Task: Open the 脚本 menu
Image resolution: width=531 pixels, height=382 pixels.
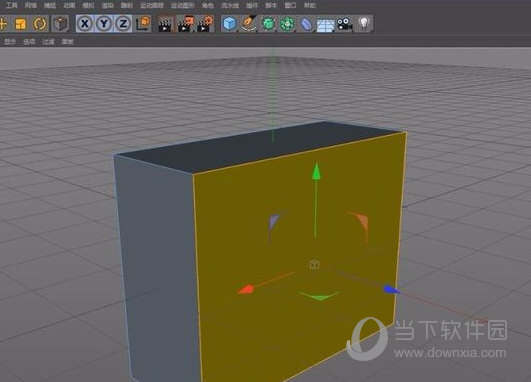Action: tap(271, 5)
